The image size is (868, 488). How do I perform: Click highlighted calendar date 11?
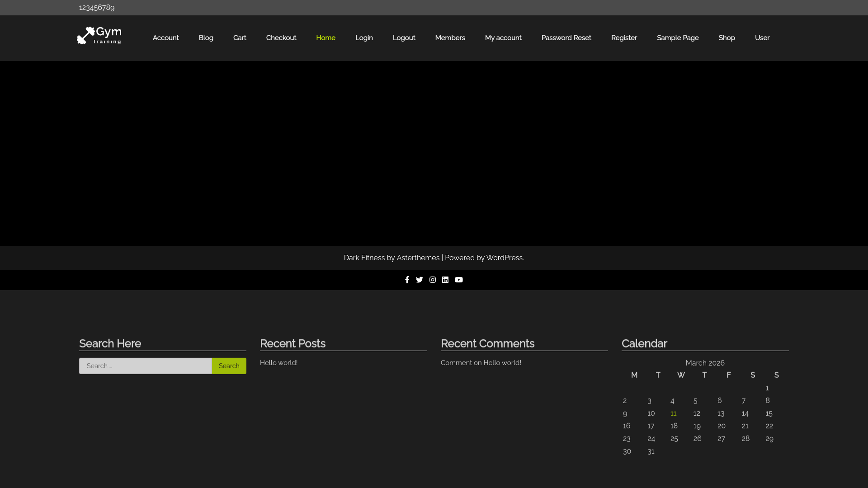pos(674,413)
